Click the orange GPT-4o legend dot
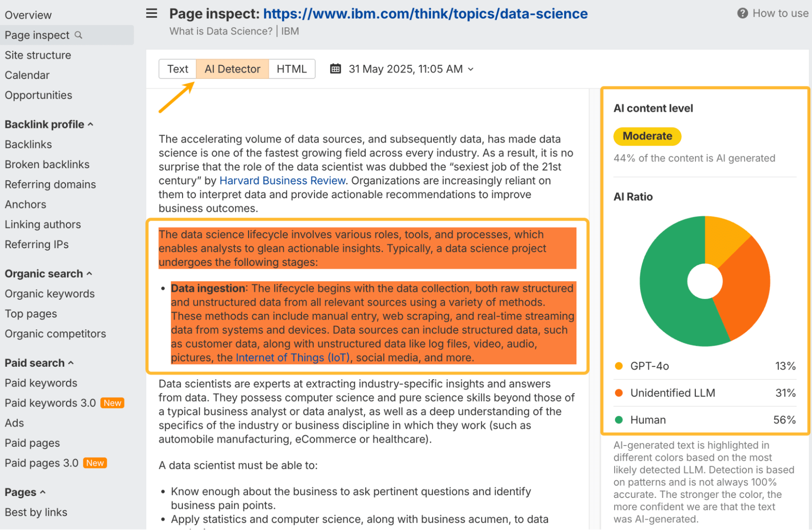This screenshot has width=812, height=530. click(619, 366)
